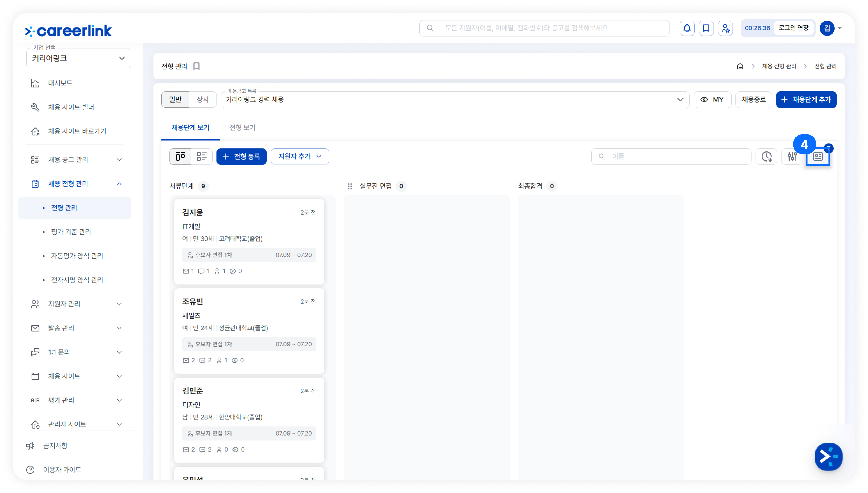Click the mail count icon on 김지윤 card
Image resolution: width=868 pixels, height=493 pixels.
coord(186,271)
